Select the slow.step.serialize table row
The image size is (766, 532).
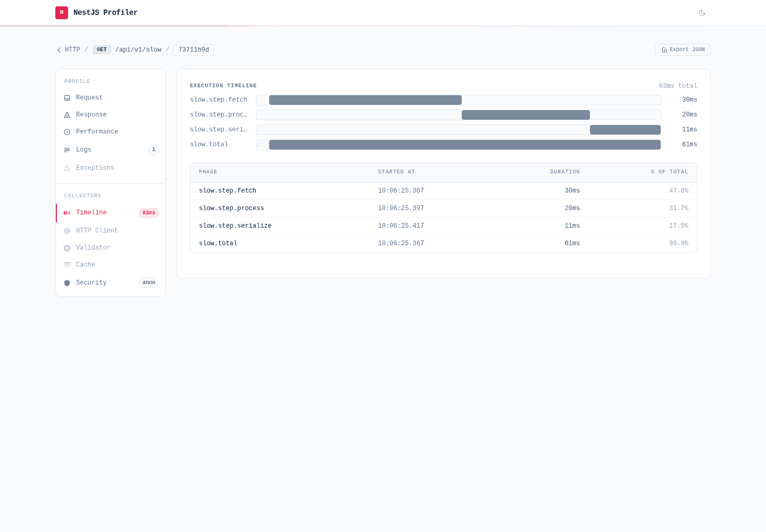click(444, 226)
